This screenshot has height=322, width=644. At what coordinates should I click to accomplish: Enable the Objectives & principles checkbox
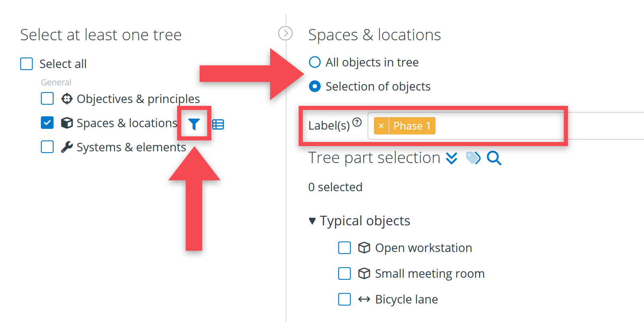pyautogui.click(x=47, y=99)
